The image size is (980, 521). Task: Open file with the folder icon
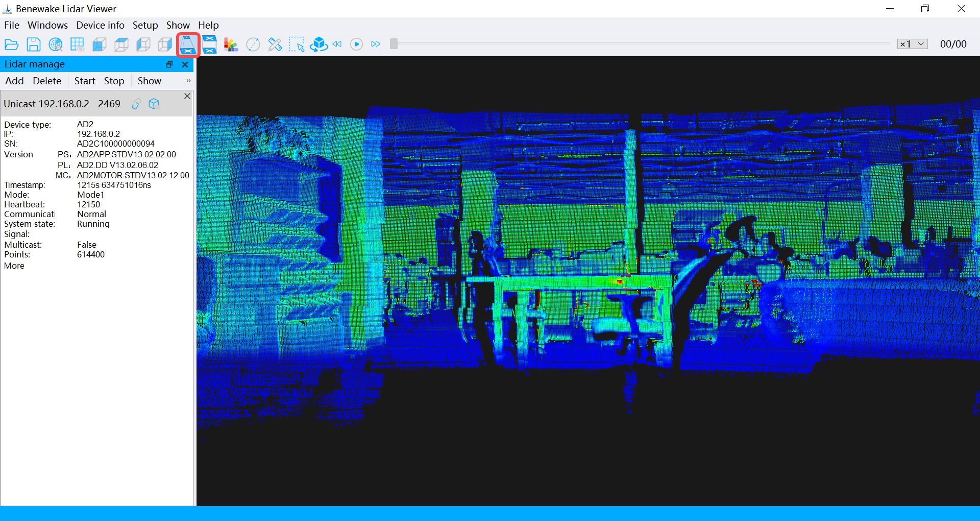pos(12,44)
